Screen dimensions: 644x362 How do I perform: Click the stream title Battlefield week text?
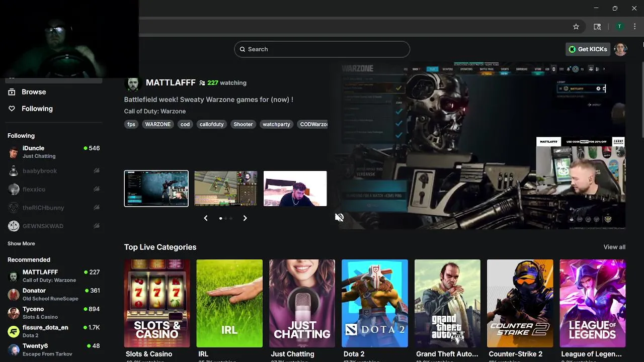[x=209, y=100]
